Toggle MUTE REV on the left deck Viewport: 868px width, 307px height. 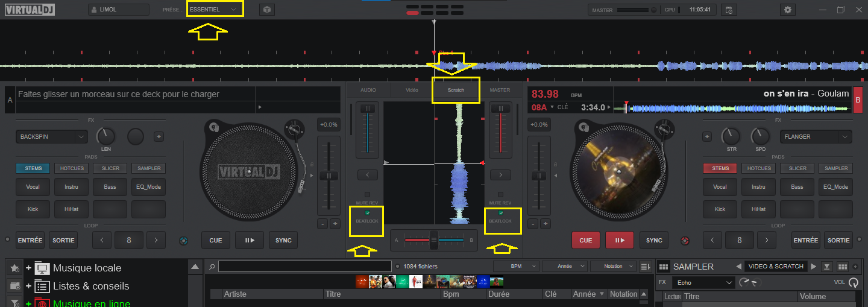click(x=367, y=195)
